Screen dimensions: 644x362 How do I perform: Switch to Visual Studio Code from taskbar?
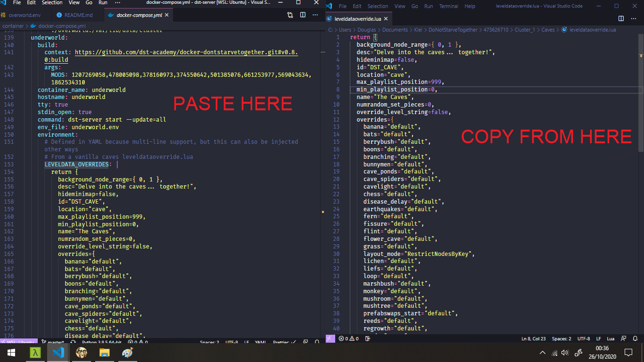(58, 353)
